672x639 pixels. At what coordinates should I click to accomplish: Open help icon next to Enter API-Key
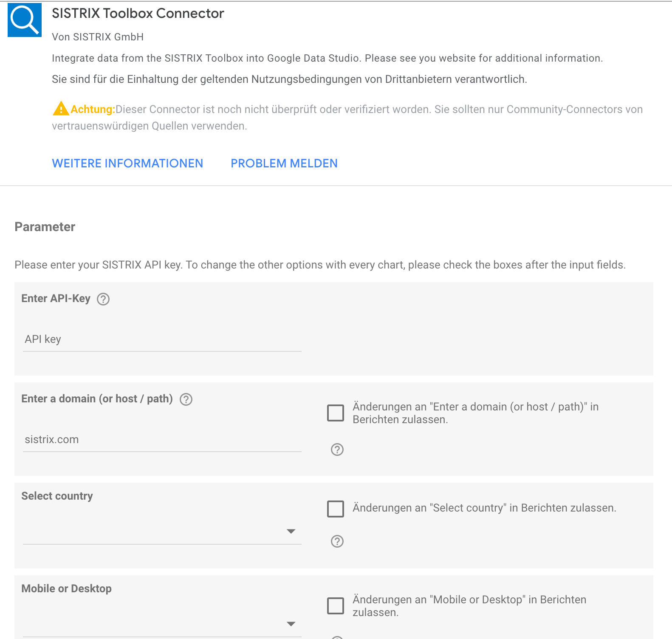(x=103, y=299)
